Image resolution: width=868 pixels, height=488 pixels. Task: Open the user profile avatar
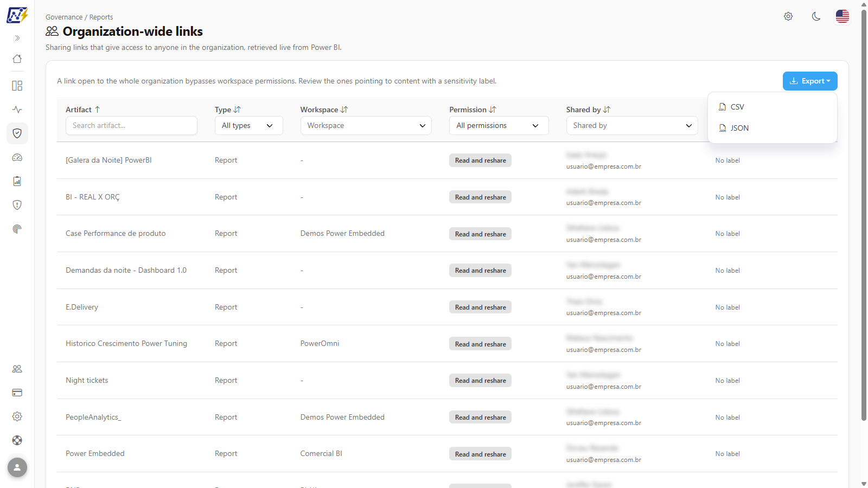pyautogui.click(x=17, y=467)
